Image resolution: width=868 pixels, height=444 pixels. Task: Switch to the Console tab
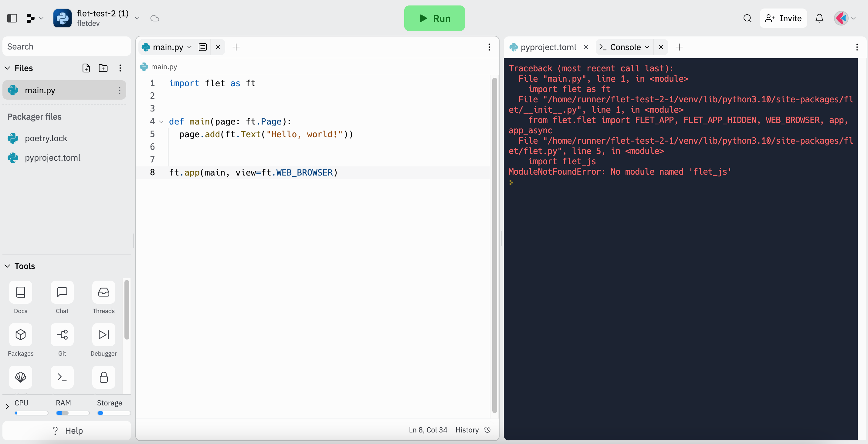[625, 47]
